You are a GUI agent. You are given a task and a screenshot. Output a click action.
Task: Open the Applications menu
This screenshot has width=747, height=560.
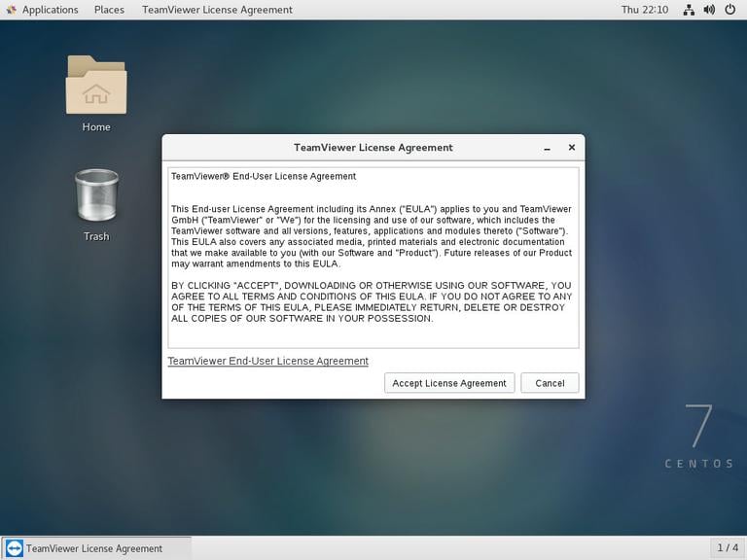pyautogui.click(x=50, y=10)
